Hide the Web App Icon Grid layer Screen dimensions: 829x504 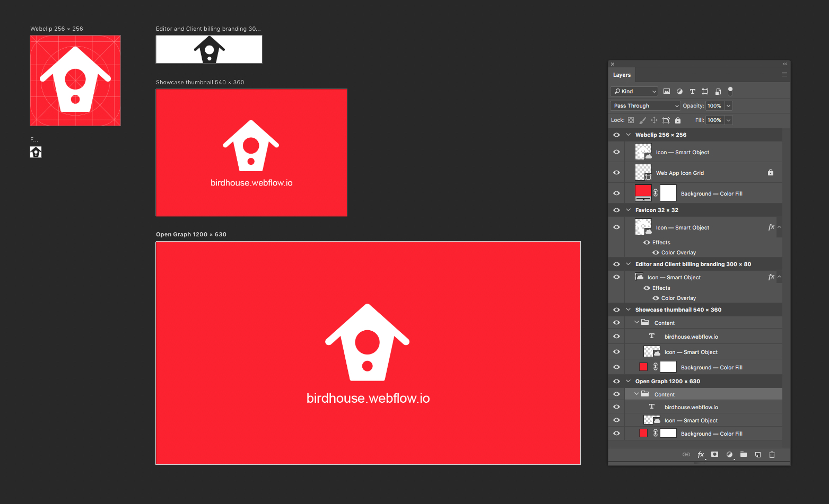616,173
